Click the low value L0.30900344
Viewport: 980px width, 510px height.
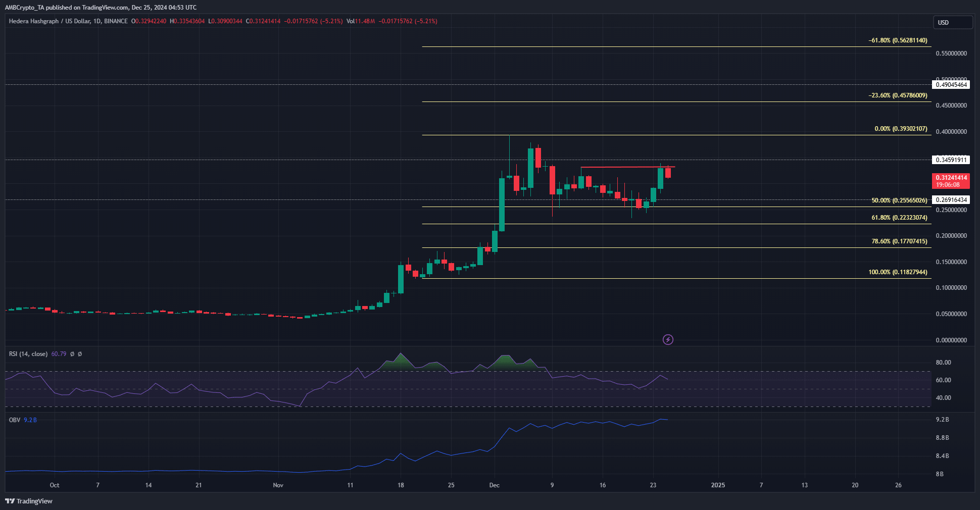(225, 21)
